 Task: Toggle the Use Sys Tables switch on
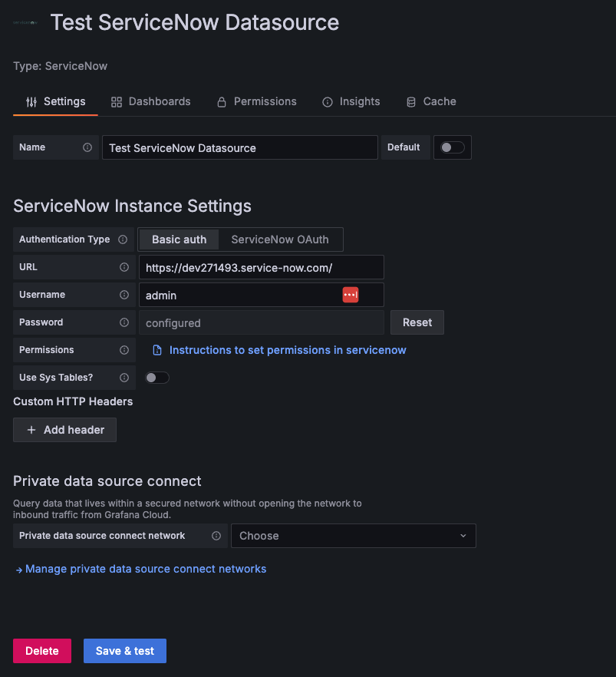(x=156, y=377)
